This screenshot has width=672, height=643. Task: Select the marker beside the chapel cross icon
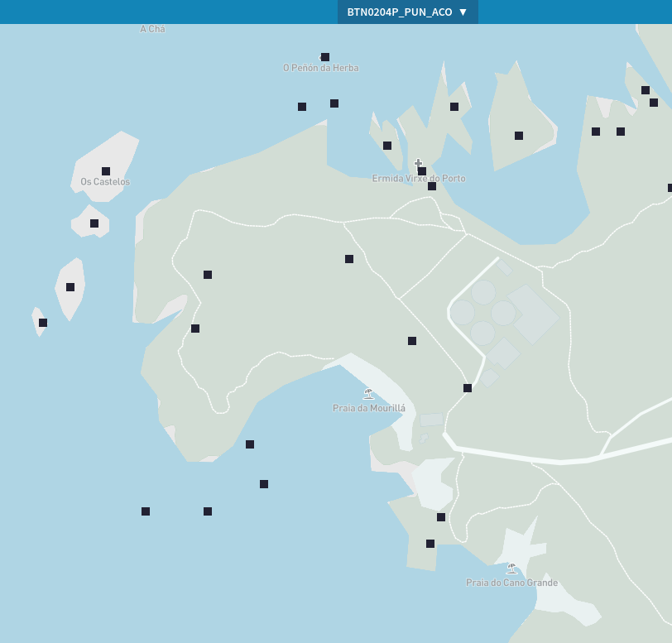pos(422,171)
